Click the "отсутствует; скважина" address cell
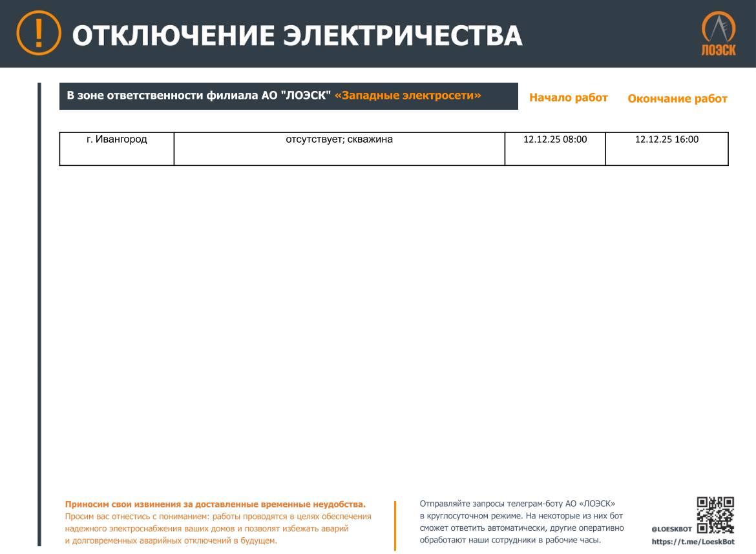The width and height of the screenshot is (756, 554). [339, 139]
